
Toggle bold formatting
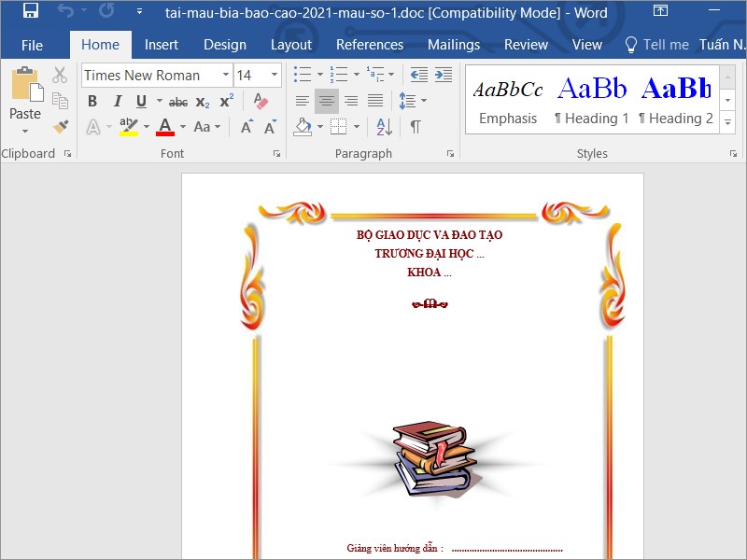(x=92, y=100)
